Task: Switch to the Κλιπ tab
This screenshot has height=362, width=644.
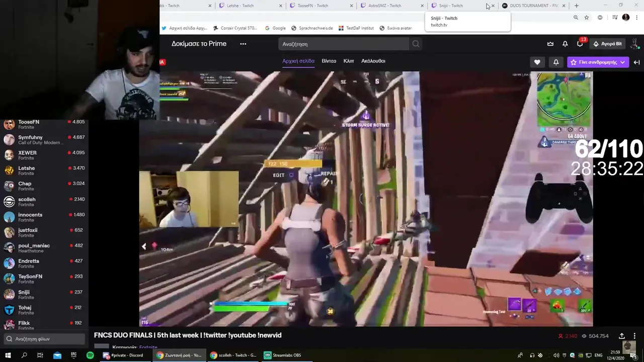Action: [x=349, y=61]
